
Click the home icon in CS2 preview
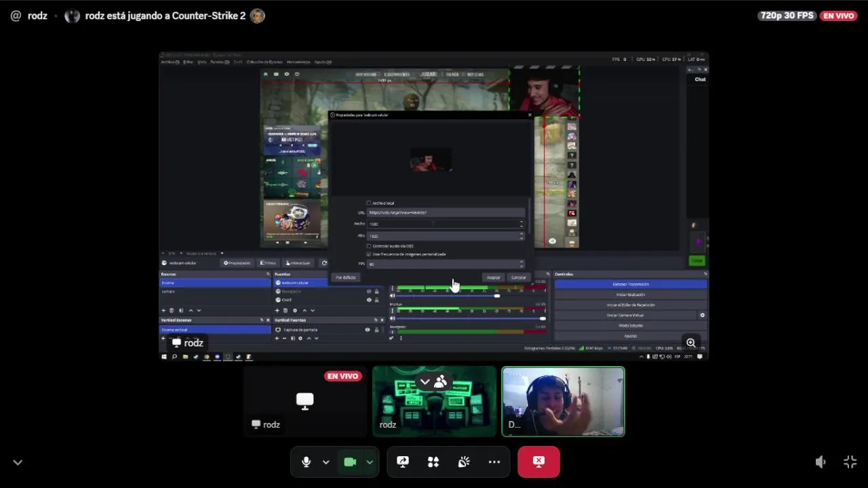pyautogui.click(x=266, y=74)
